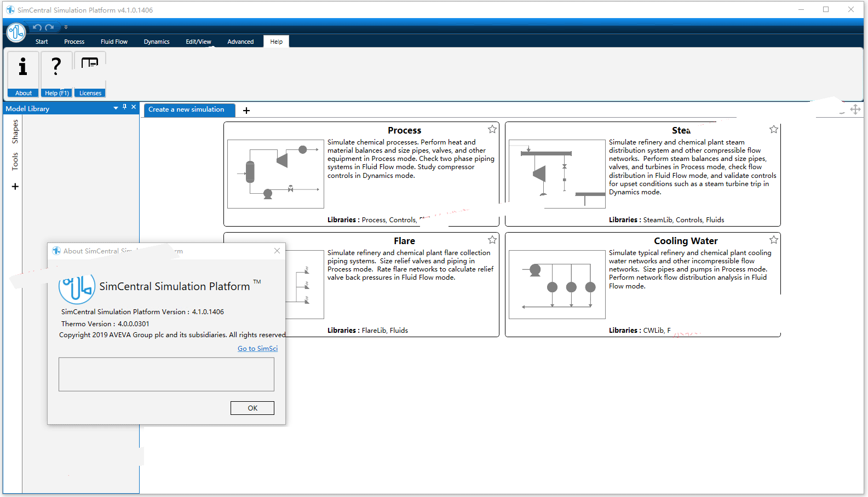Select the Shapes vertical tab
Image resolution: width=868 pixels, height=497 pixels.
[15, 131]
